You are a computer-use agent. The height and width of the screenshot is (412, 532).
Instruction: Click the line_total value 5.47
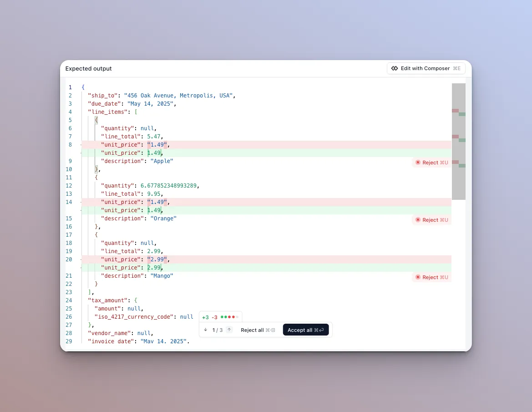tap(154, 137)
